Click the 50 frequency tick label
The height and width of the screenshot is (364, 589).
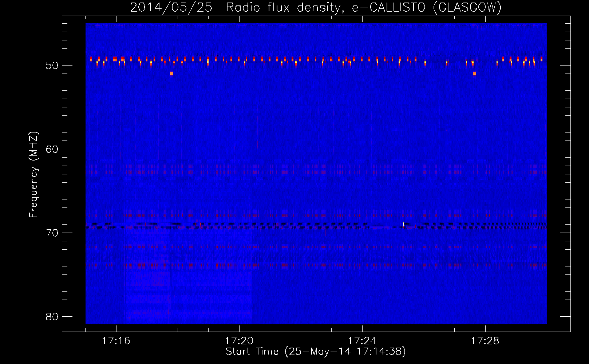pyautogui.click(x=52, y=66)
